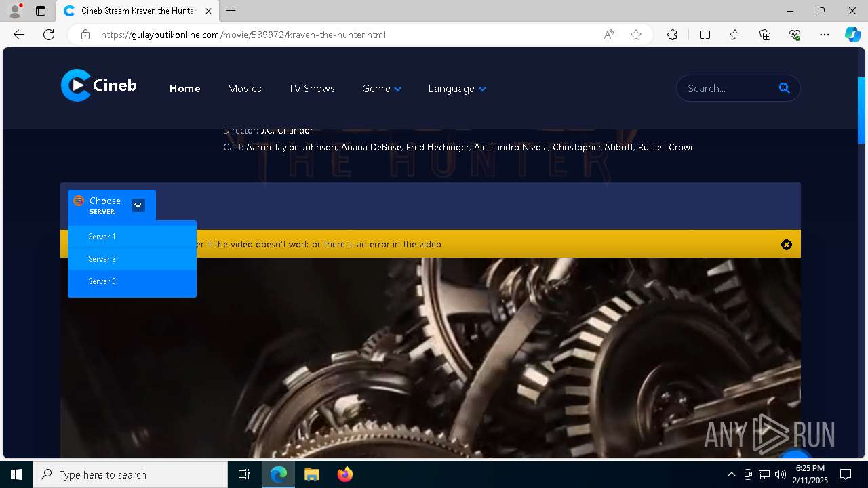Open File Explorer from taskbar

311,474
